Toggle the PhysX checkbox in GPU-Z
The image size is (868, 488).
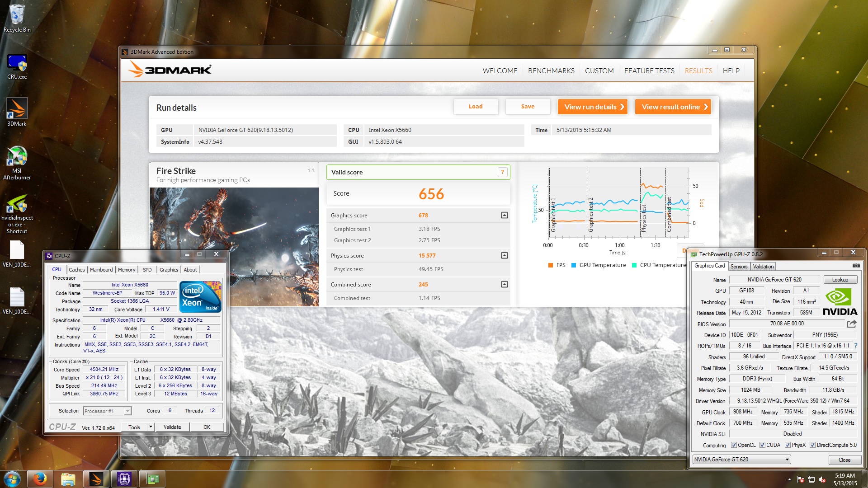click(788, 445)
